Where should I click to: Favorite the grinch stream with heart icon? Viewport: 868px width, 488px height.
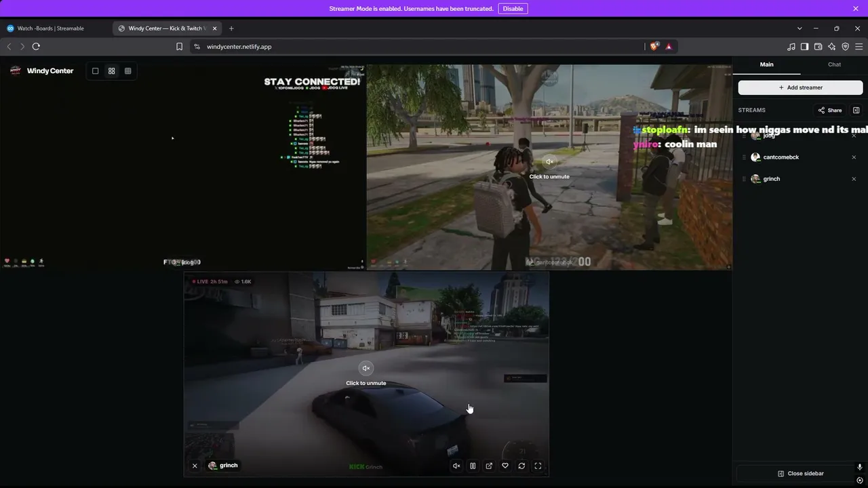(x=505, y=466)
